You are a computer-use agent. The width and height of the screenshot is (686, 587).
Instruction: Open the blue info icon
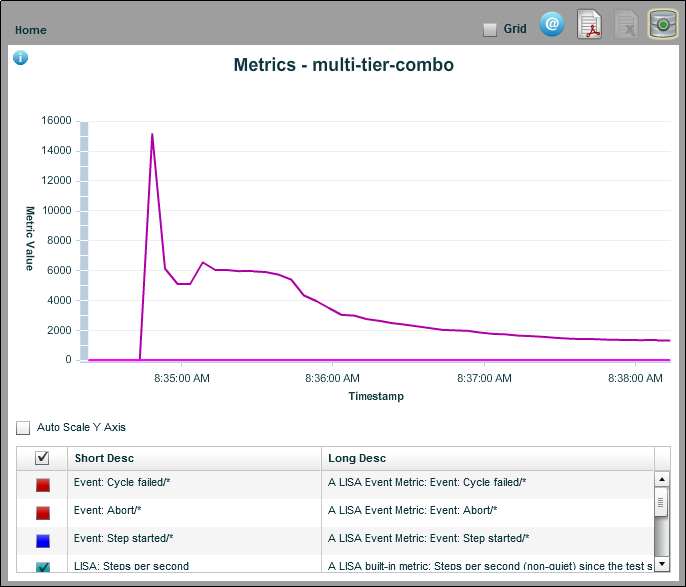pyautogui.click(x=21, y=57)
